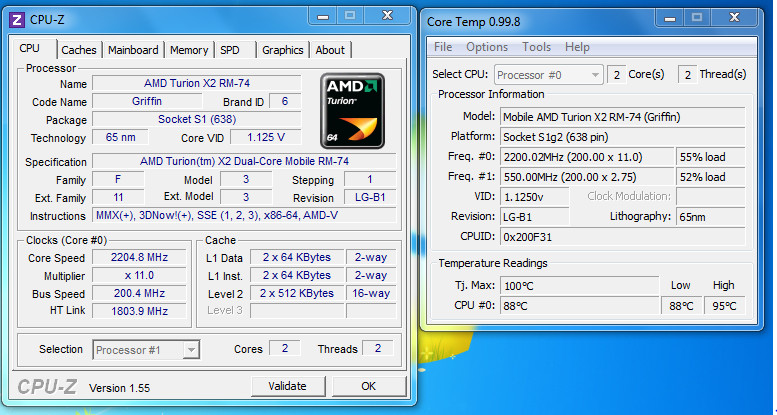
Task: Click the CPU-Z Name field AMD Turion X2 RM-74
Action: coord(197,83)
